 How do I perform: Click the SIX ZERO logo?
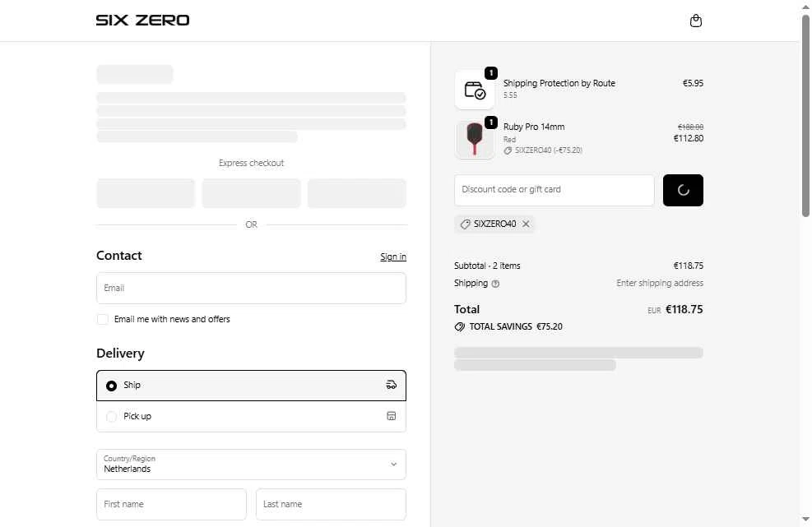pyautogui.click(x=142, y=21)
